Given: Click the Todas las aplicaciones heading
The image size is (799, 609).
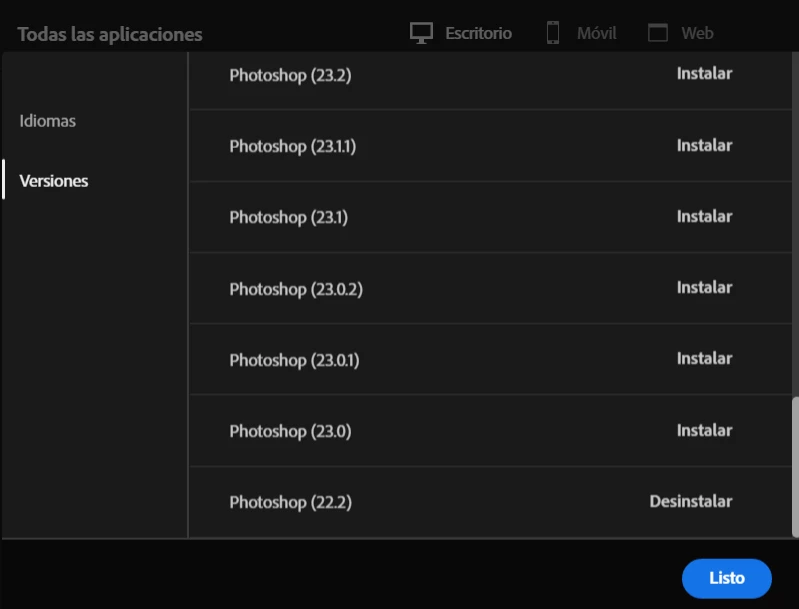Looking at the screenshot, I should point(110,34).
